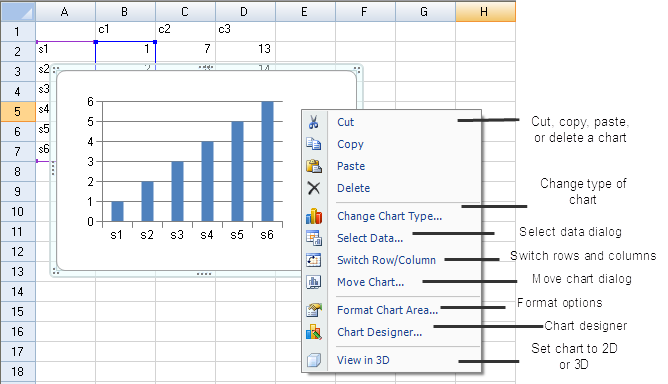
Task: Click the Copy pages icon
Action: [314, 144]
